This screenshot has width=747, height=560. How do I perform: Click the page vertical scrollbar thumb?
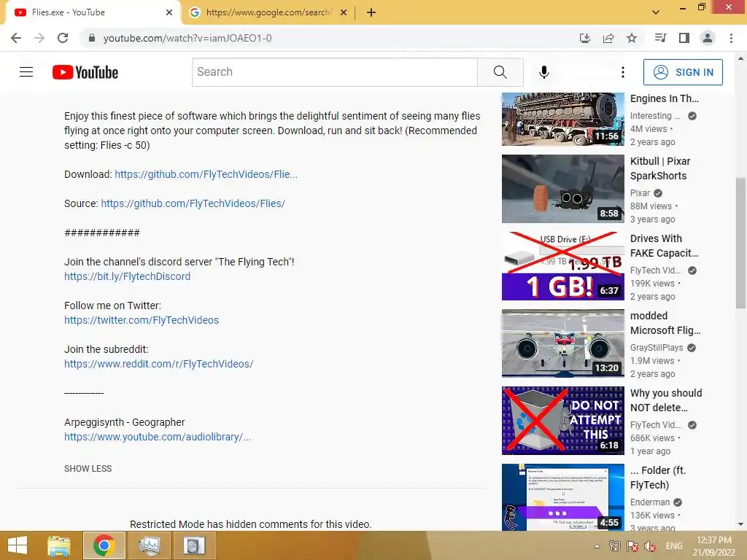[x=740, y=243]
